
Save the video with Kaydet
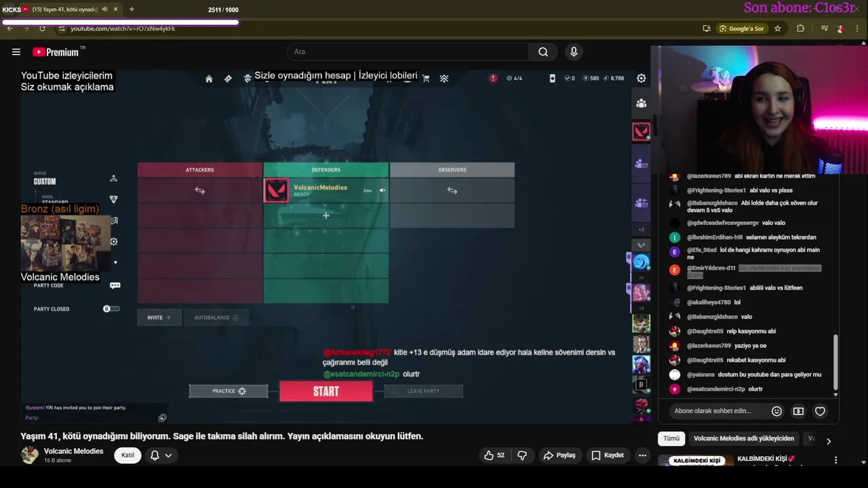pos(607,455)
